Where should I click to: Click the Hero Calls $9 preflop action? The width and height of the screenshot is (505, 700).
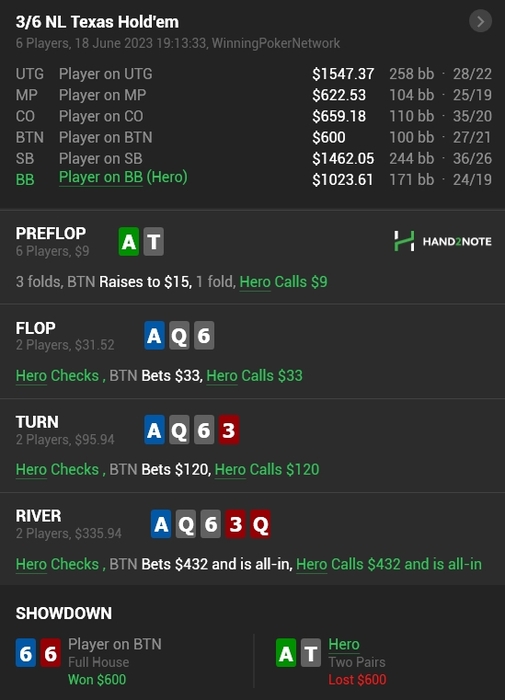[x=284, y=282]
